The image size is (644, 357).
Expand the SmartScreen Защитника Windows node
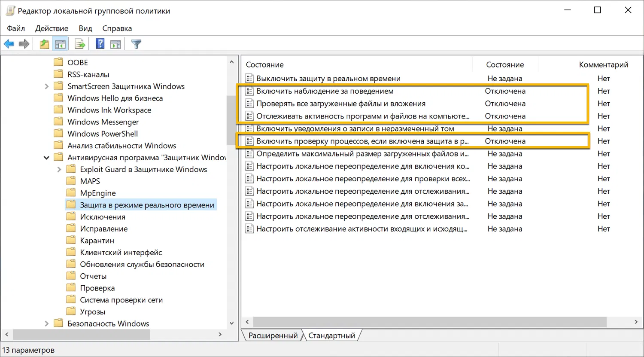coord(47,86)
